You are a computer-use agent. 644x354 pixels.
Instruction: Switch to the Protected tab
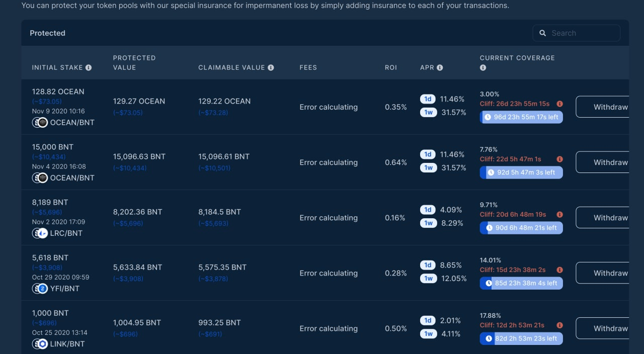(47, 33)
